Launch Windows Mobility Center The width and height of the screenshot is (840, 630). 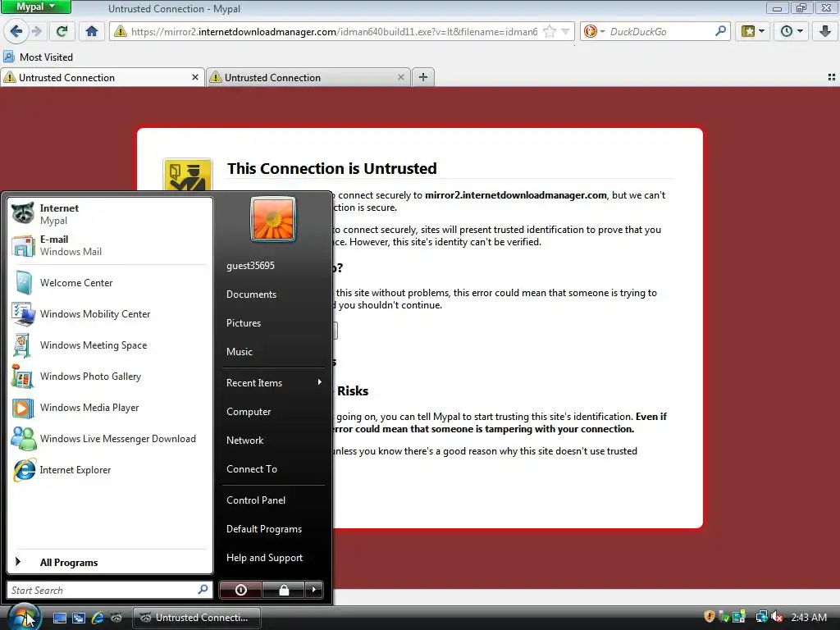click(110, 314)
